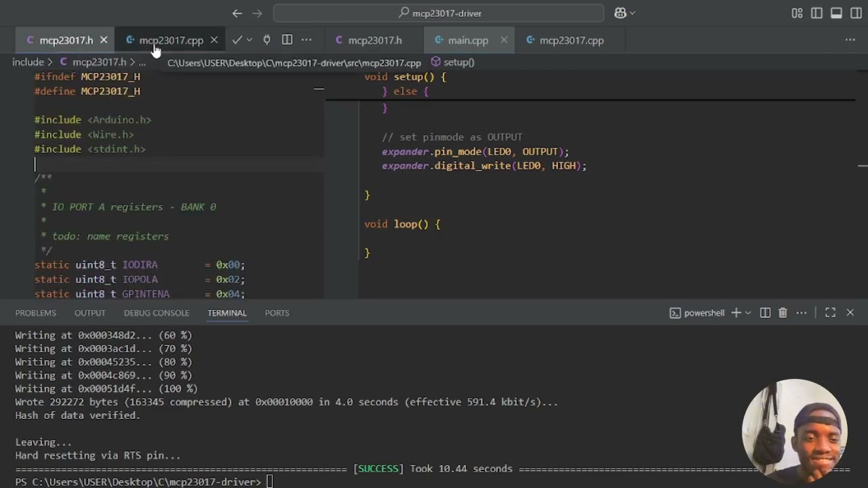Click the breadcrumb ellipsis after mcp23017.h
This screenshot has height=488, width=868.
coord(142,62)
